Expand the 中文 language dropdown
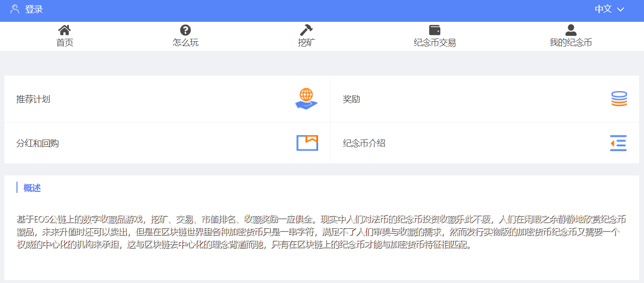Image resolution: width=644 pixels, height=283 pixels. point(610,9)
